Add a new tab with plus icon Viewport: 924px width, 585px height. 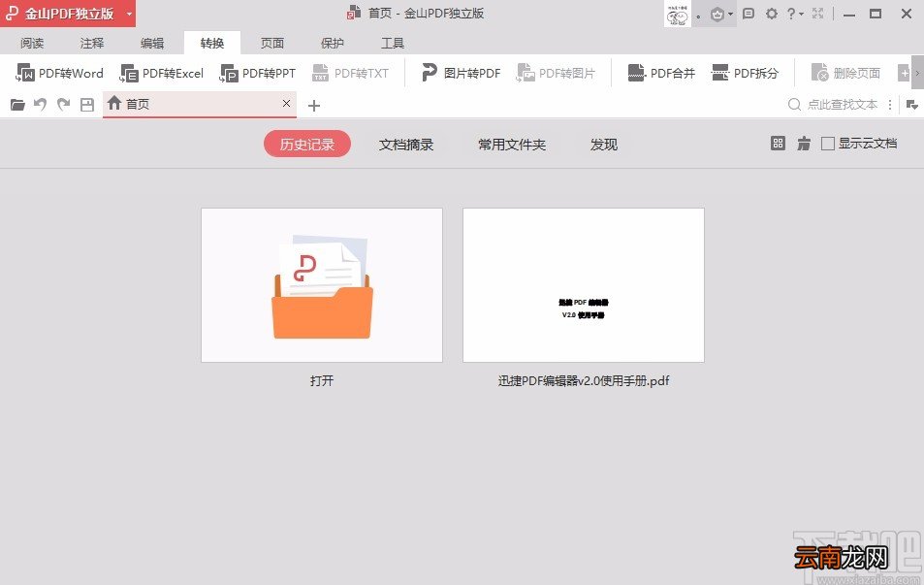click(x=314, y=106)
